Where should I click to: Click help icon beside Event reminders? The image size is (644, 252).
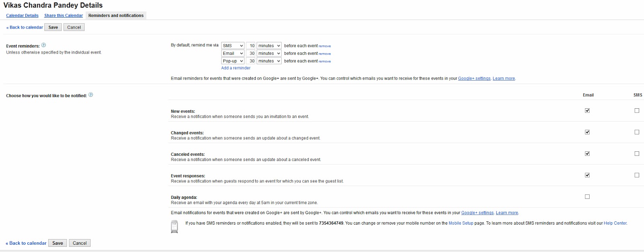click(x=43, y=45)
